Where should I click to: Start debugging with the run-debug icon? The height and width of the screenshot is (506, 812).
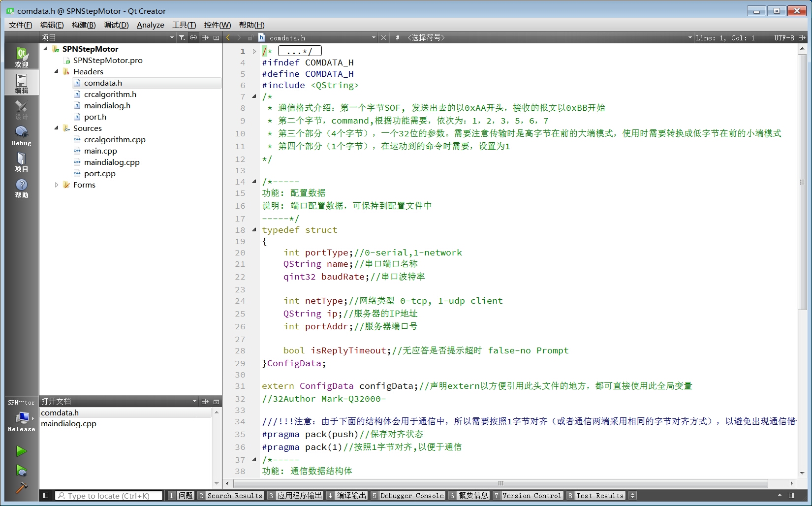(x=21, y=471)
